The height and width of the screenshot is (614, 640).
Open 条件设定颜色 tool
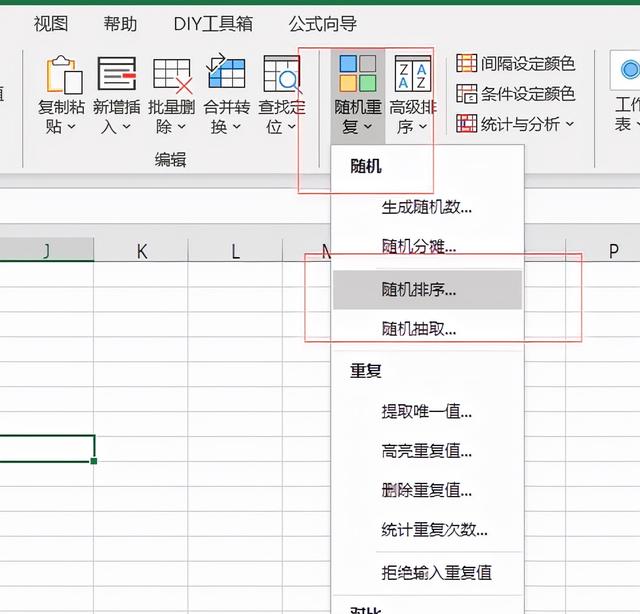[x=516, y=94]
